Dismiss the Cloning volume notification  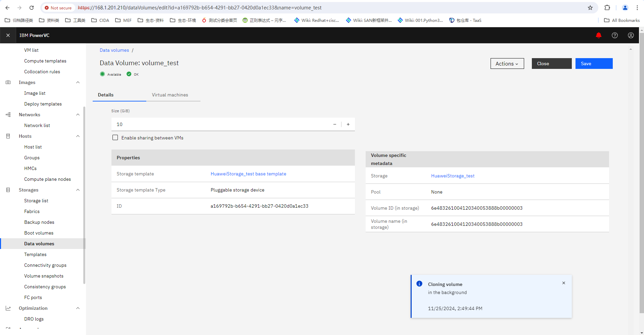[x=563, y=283]
